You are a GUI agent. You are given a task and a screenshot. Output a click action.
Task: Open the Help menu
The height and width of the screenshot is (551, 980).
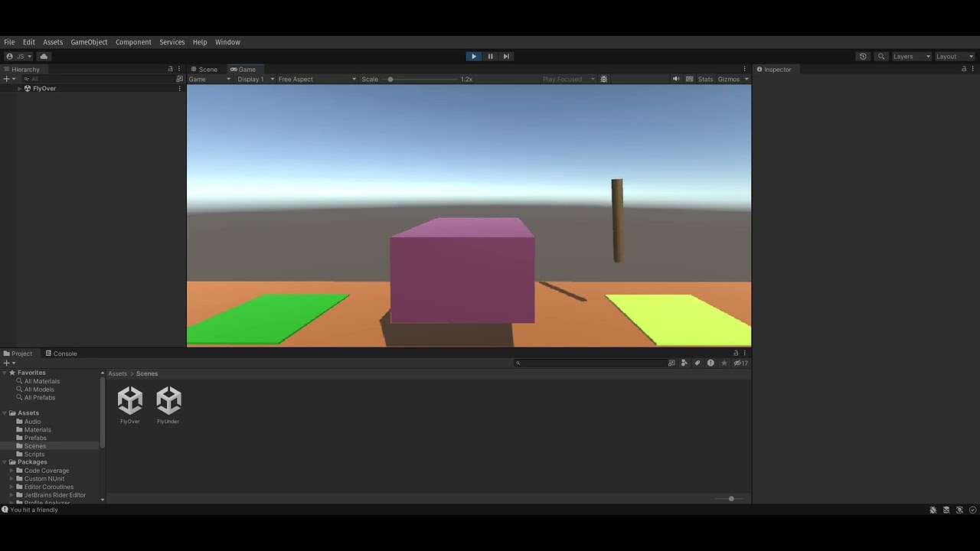(x=200, y=42)
